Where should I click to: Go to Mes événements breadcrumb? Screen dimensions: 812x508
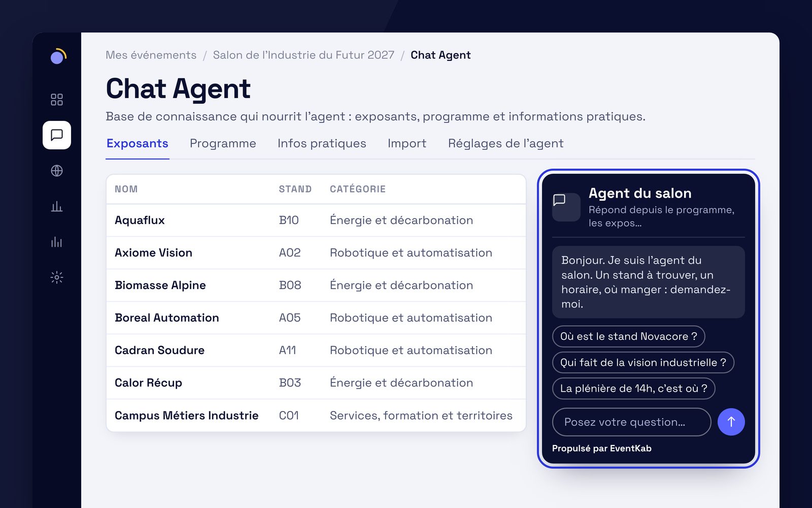[151, 55]
